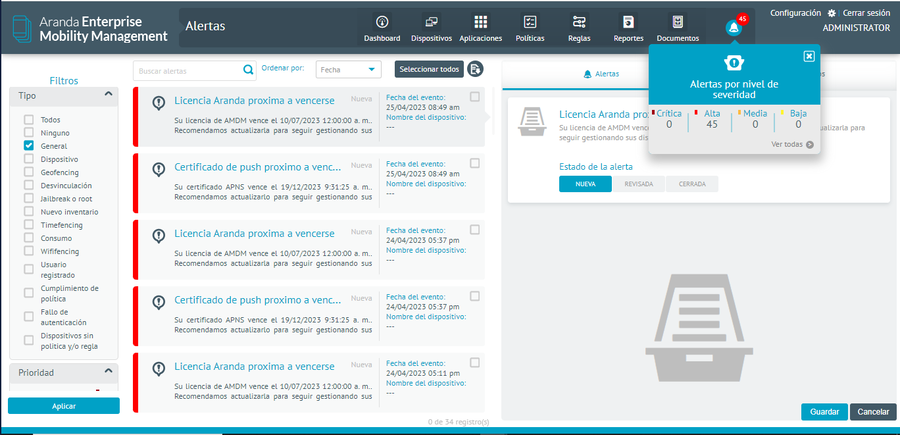Check the Cumplimiento de política checkbox
This screenshot has width=900, height=435.
click(x=28, y=293)
